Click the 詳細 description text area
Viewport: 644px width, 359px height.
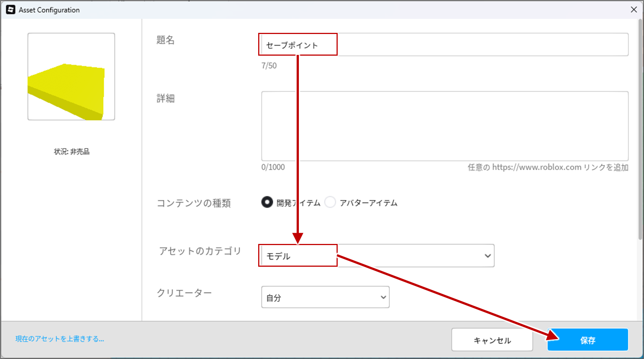(445, 126)
